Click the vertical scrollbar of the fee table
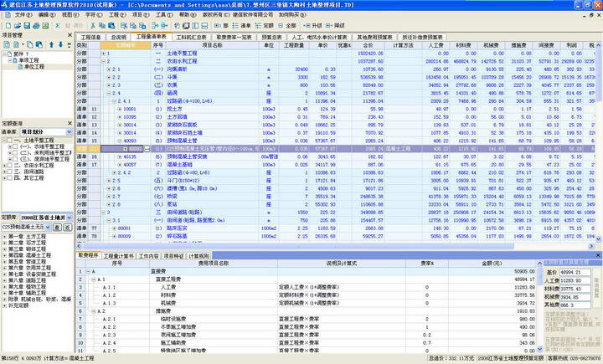Image resolution: width=603 pixels, height=364 pixels. pyautogui.click(x=540, y=307)
